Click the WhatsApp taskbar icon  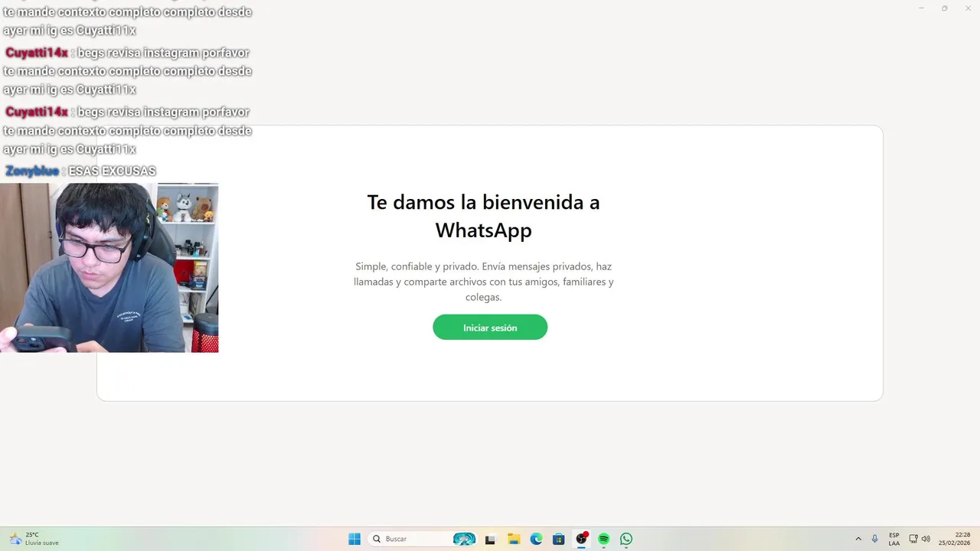[x=626, y=539]
